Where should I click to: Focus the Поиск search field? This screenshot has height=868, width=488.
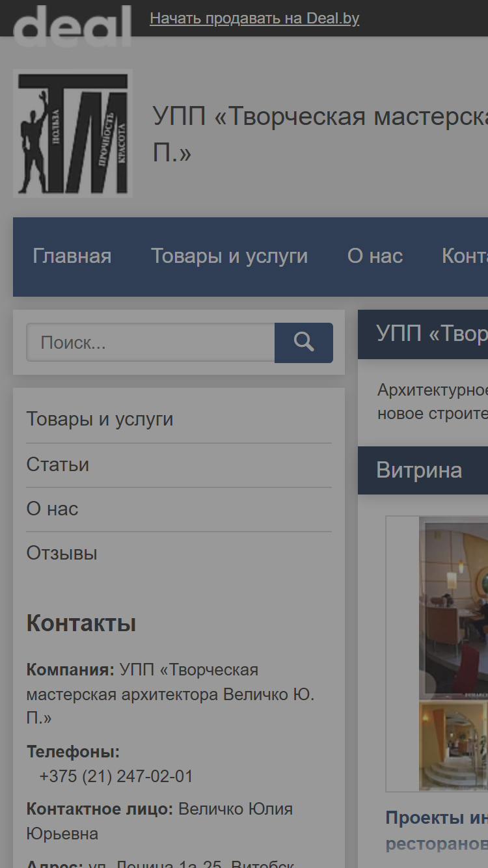point(150,343)
